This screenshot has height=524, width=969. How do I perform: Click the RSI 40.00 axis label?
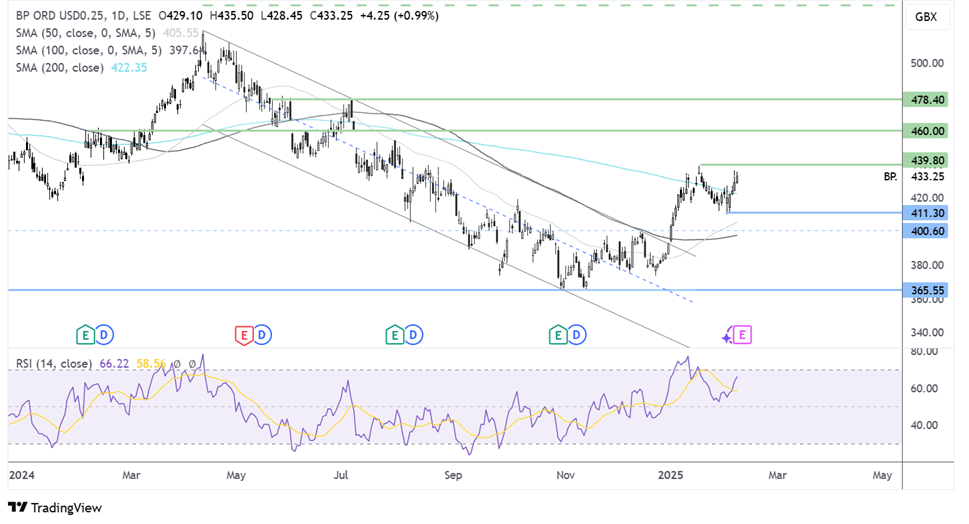coord(924,425)
